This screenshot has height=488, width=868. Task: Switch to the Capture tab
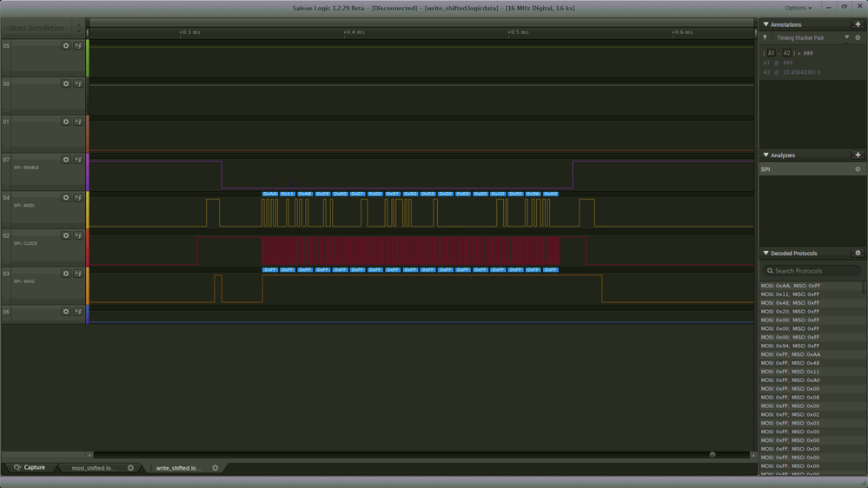click(x=30, y=467)
